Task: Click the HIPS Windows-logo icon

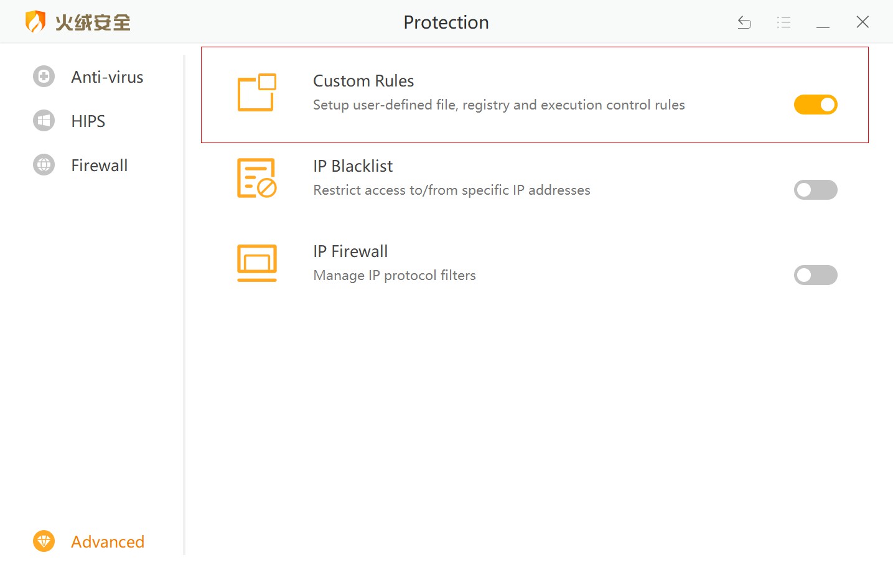Action: point(44,121)
